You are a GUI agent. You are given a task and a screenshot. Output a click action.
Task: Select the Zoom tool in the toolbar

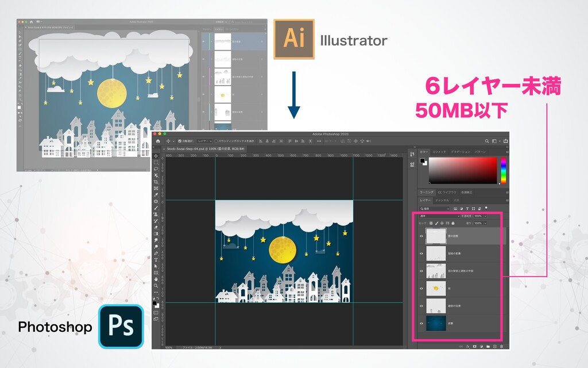[156, 286]
